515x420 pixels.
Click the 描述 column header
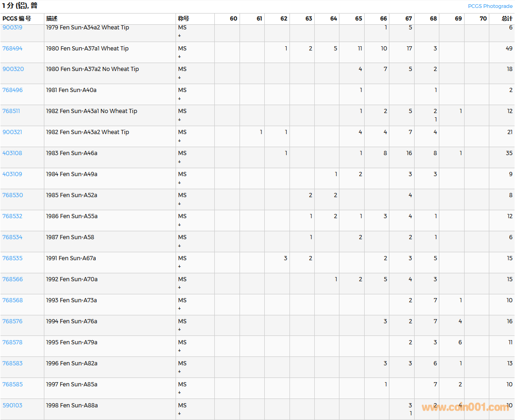pyautogui.click(x=52, y=19)
